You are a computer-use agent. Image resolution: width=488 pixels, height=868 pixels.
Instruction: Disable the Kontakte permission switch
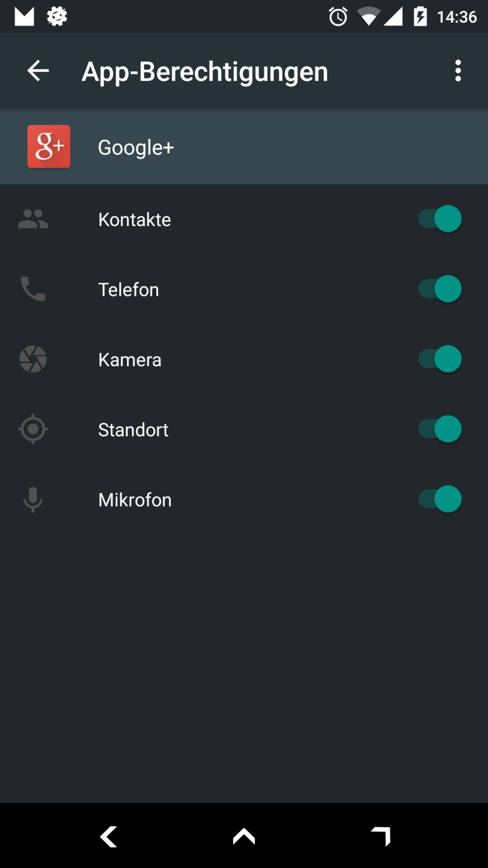(x=440, y=219)
